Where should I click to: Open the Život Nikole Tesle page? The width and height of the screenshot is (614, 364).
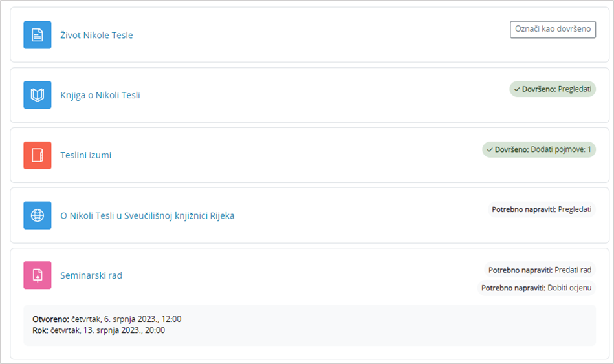click(x=96, y=36)
